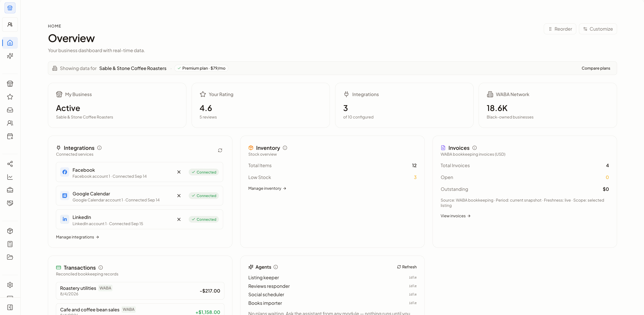Open the Your Rating summary card
This screenshot has height=315, width=644.
(x=260, y=105)
